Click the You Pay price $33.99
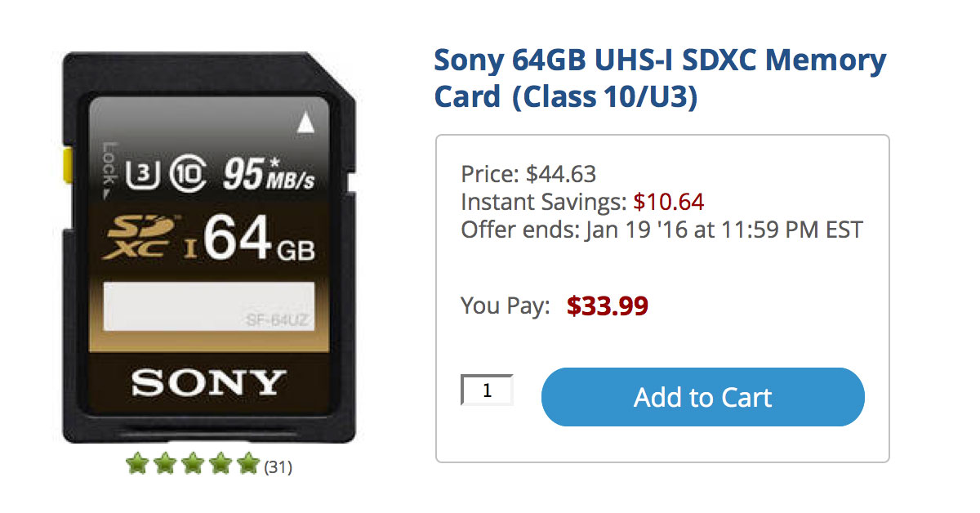 tap(608, 306)
